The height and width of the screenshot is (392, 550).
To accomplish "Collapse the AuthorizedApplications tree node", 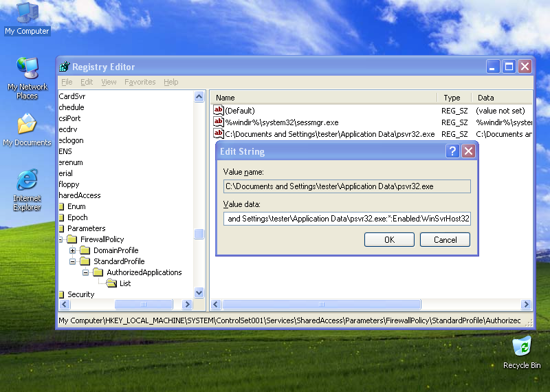I will 85,272.
